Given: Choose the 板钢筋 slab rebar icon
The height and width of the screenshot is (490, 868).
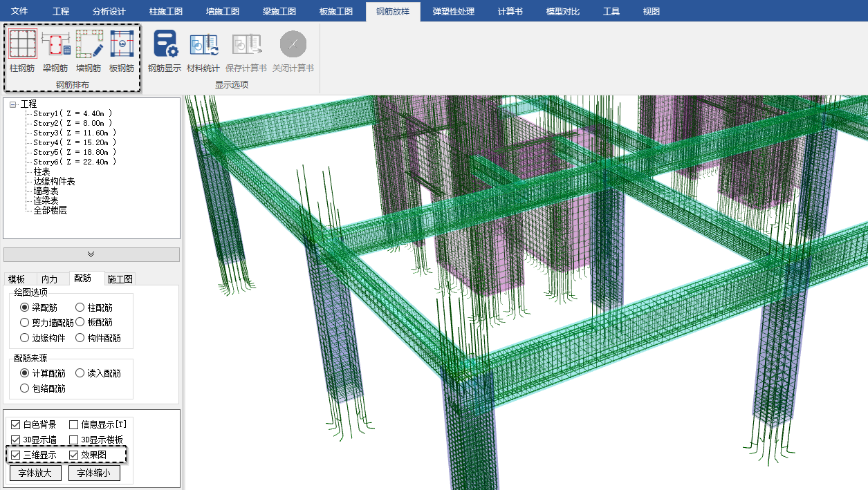Looking at the screenshot, I should coord(122,44).
